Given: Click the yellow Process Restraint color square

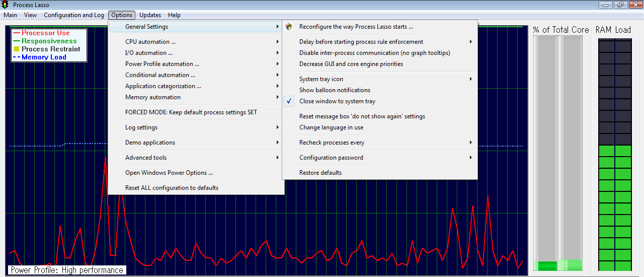Looking at the screenshot, I should point(17,49).
